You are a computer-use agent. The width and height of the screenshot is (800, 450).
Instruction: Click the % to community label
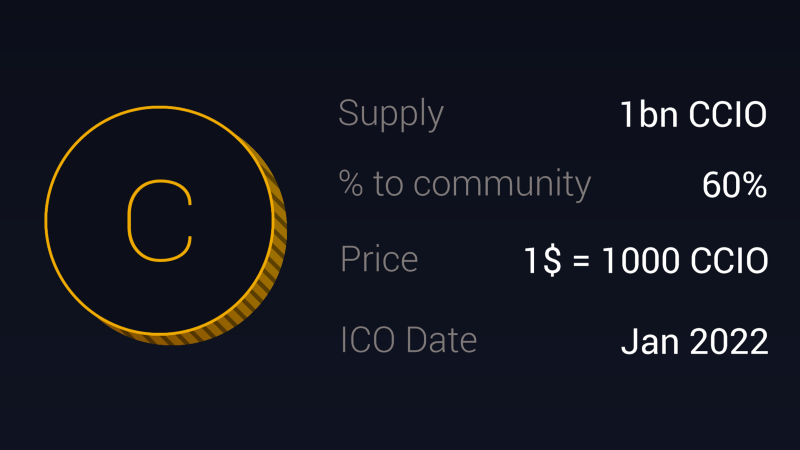(x=465, y=184)
